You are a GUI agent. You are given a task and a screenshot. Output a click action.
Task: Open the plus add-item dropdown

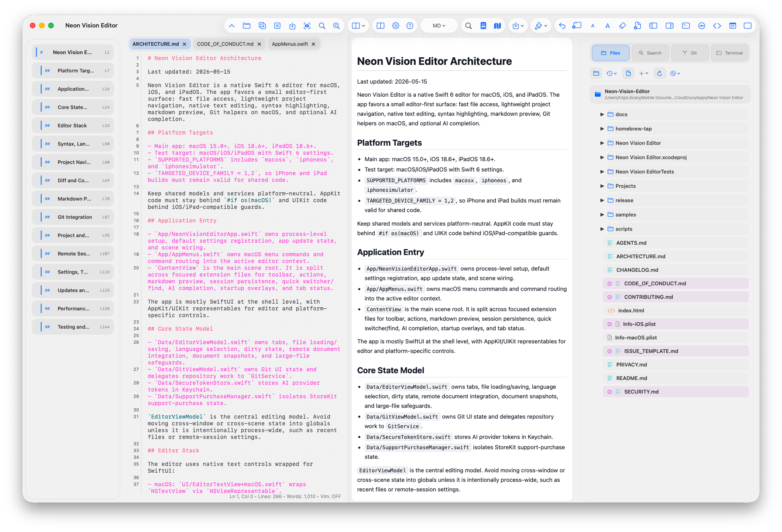coord(643,74)
